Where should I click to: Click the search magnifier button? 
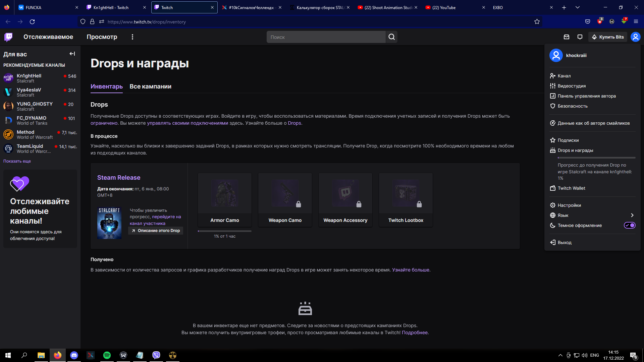(x=391, y=37)
